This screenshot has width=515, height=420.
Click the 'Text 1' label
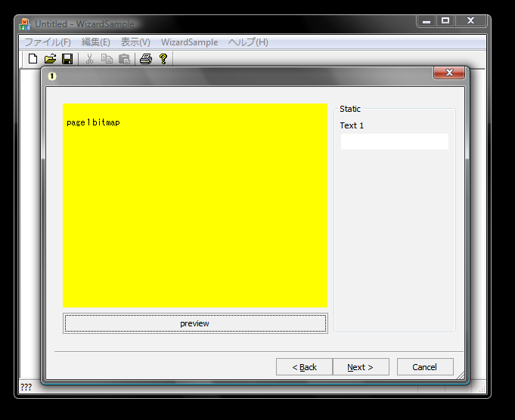(352, 125)
